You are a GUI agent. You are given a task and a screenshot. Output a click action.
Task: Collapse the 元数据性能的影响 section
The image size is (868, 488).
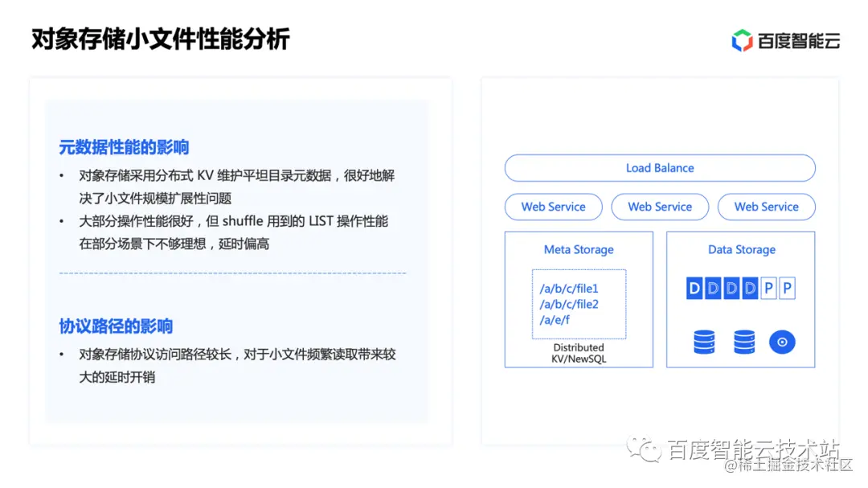(125, 147)
